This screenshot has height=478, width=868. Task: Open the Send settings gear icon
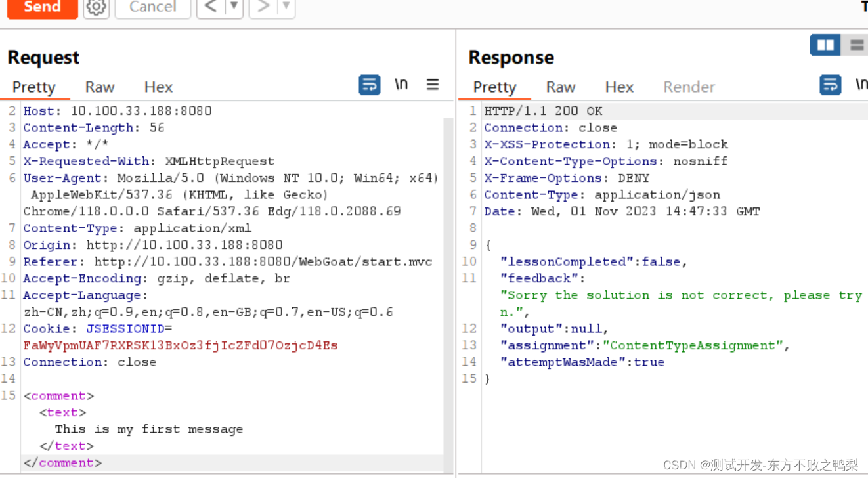pyautogui.click(x=96, y=9)
